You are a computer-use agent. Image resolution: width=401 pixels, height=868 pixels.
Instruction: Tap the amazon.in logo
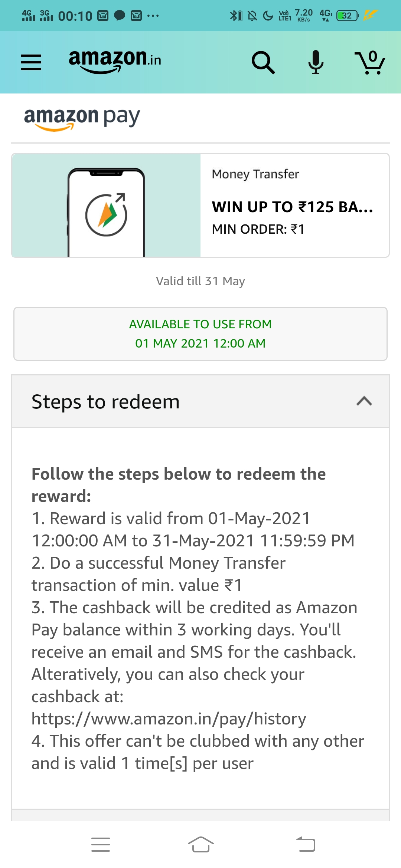pos(115,61)
